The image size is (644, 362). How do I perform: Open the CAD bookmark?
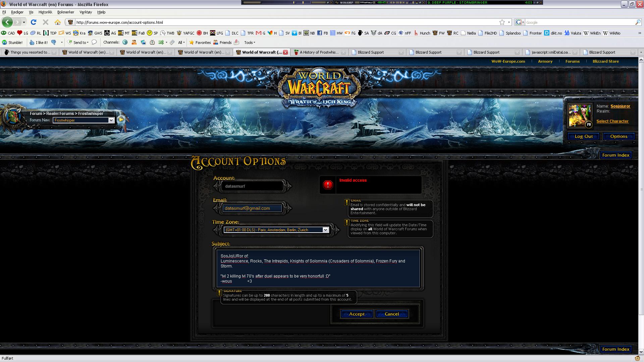click(x=8, y=33)
